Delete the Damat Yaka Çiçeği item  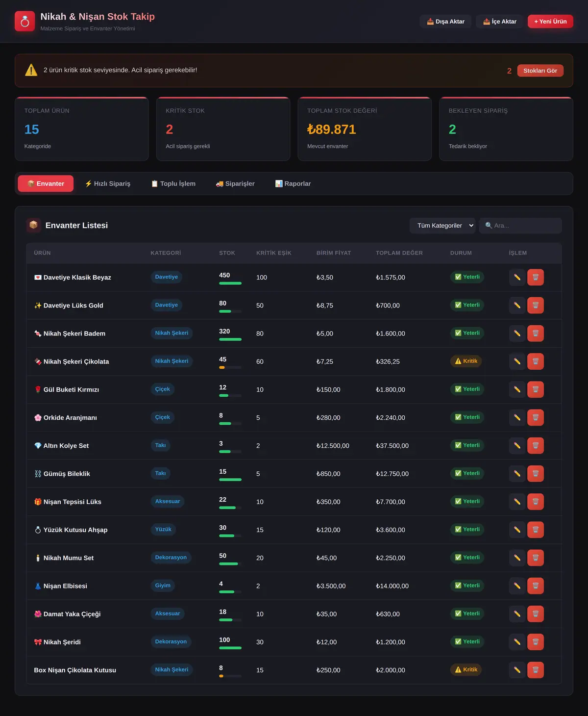[x=536, y=614]
